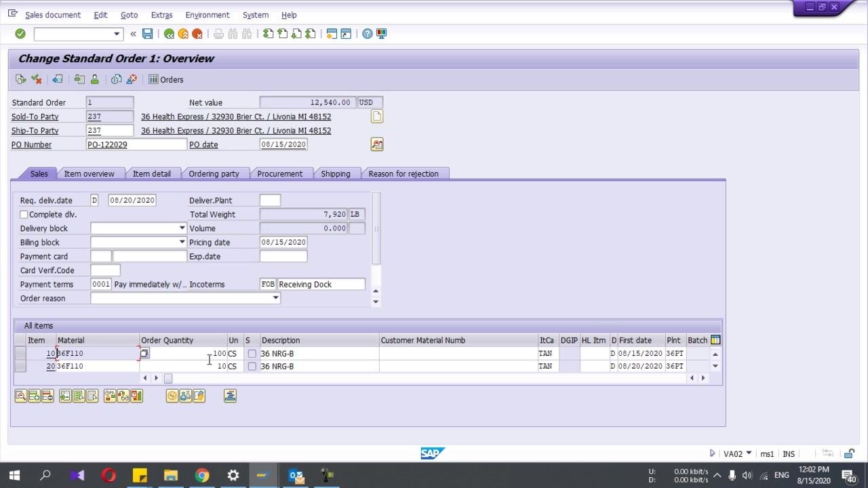868x488 pixels.
Task: Click the delete item row icon
Action: [x=47, y=396]
